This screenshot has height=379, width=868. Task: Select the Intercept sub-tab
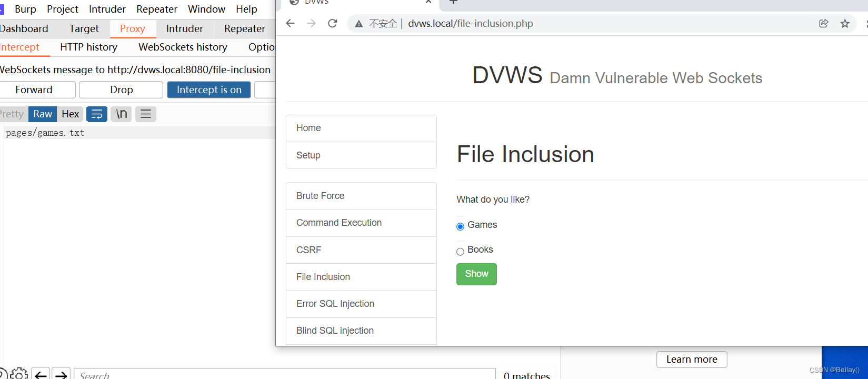pos(20,47)
